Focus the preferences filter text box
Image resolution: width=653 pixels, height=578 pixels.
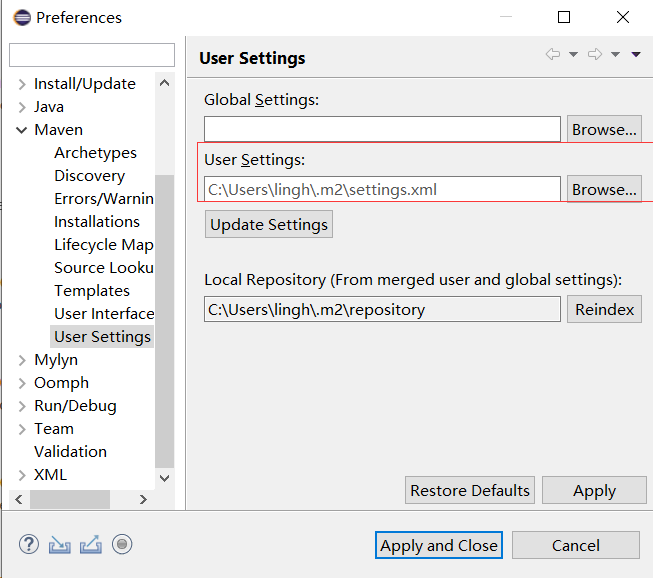[x=92, y=55]
